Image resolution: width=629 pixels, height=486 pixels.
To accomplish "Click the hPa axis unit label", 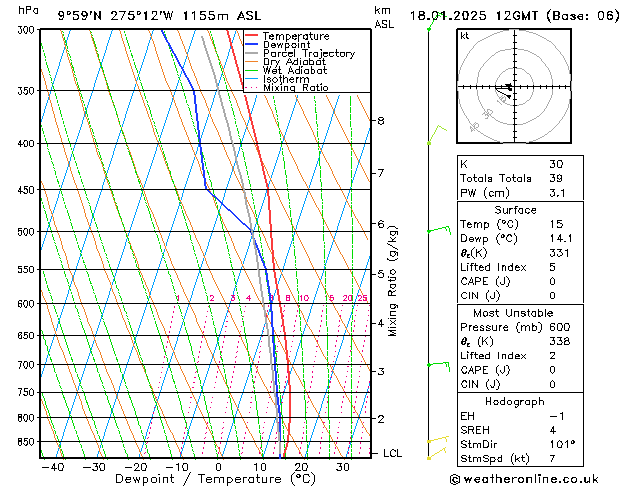I will pyautogui.click(x=28, y=10).
